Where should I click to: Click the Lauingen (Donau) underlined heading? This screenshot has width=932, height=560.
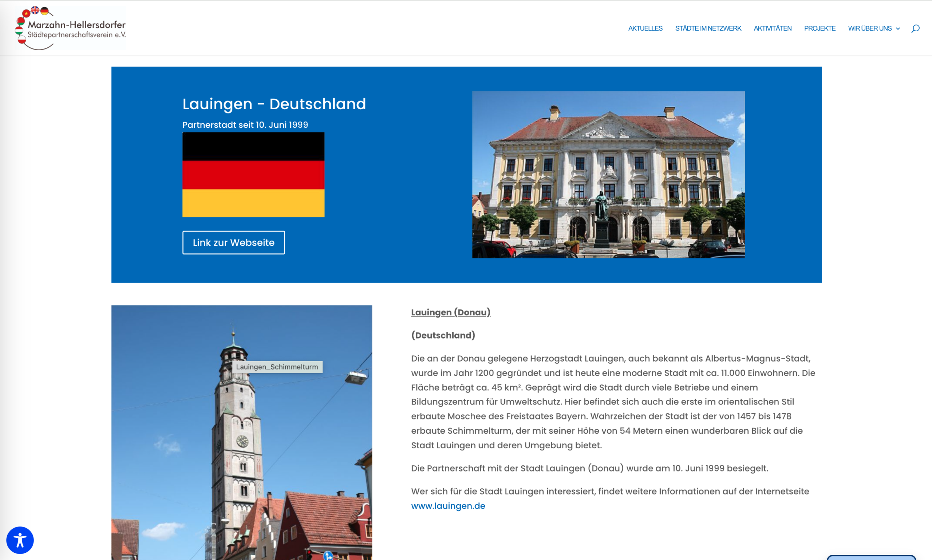tap(451, 312)
